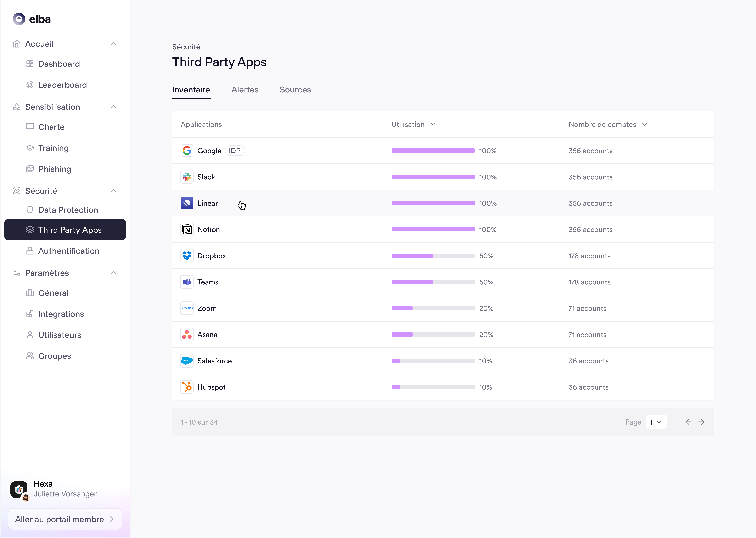Go to next page arrow
The image size is (756, 538).
pos(701,422)
